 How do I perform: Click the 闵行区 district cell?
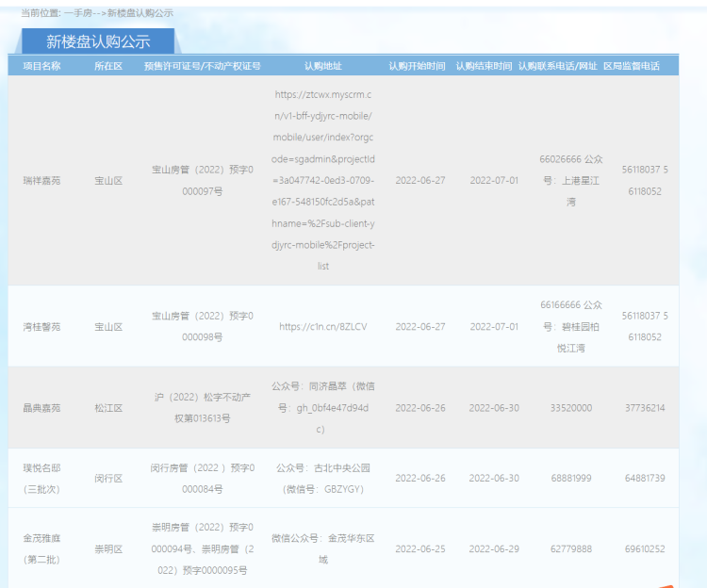[108, 479]
